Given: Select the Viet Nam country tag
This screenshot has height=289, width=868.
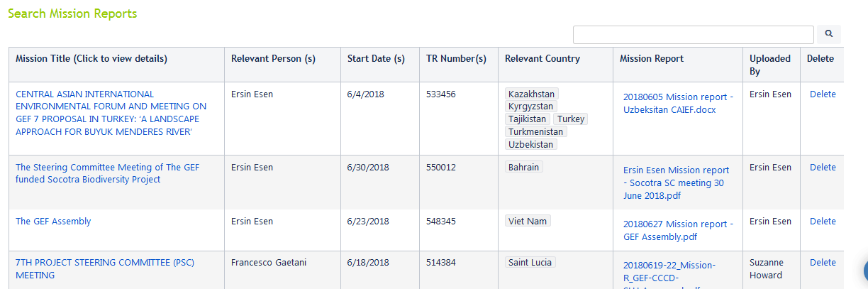Looking at the screenshot, I should click(528, 221).
